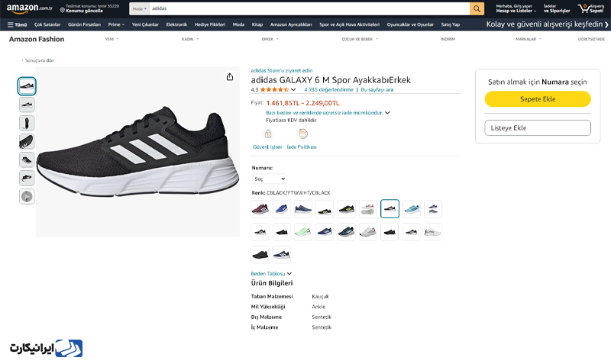Click the Listeye Ekle button
Image resolution: width=611 pixels, height=364 pixels.
point(538,127)
